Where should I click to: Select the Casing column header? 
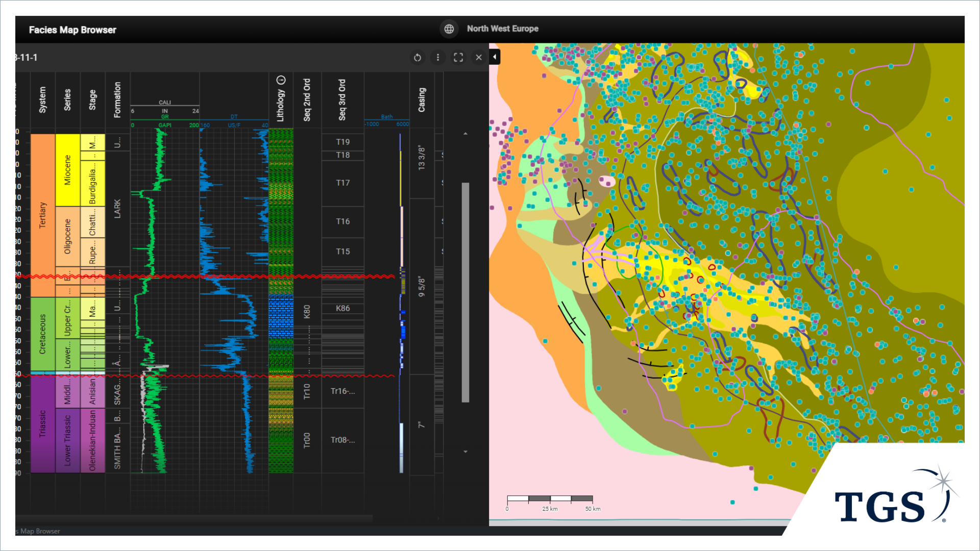[422, 100]
